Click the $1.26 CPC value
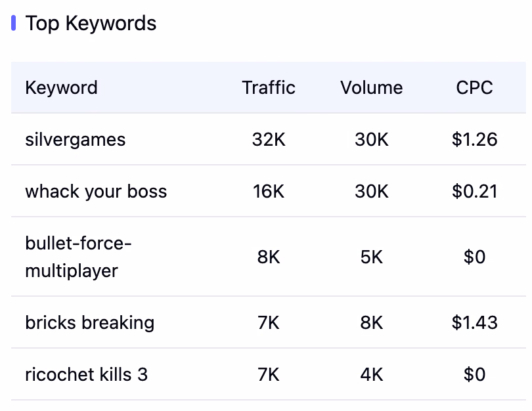532x411 pixels. pos(474,139)
